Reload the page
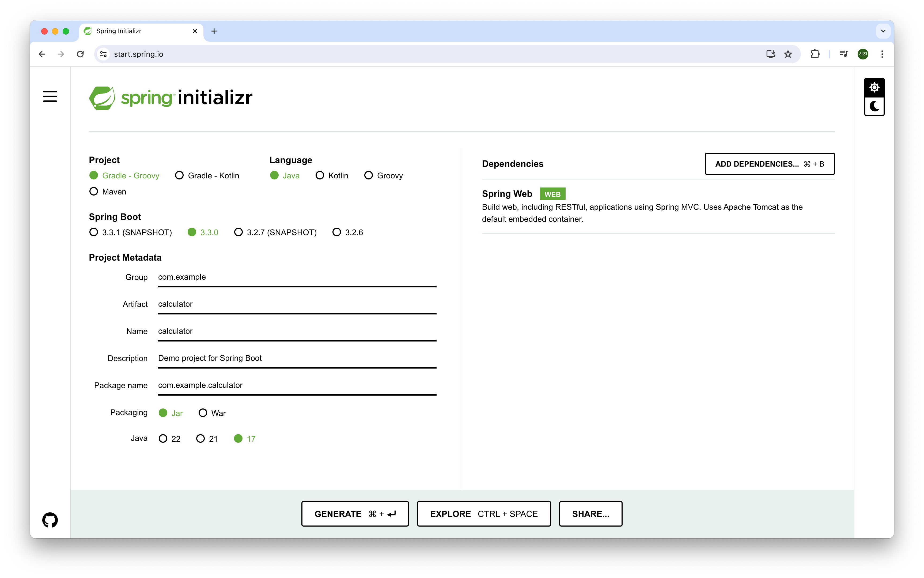The width and height of the screenshot is (924, 578). coord(80,54)
